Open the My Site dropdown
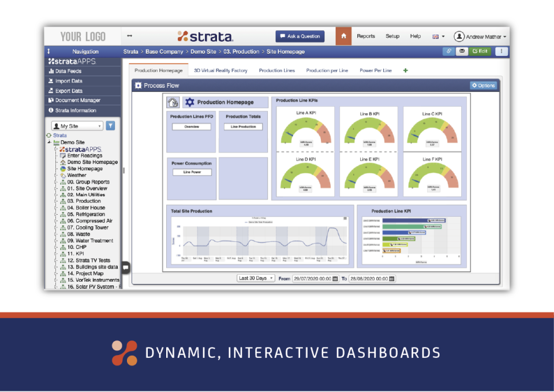 (x=77, y=125)
